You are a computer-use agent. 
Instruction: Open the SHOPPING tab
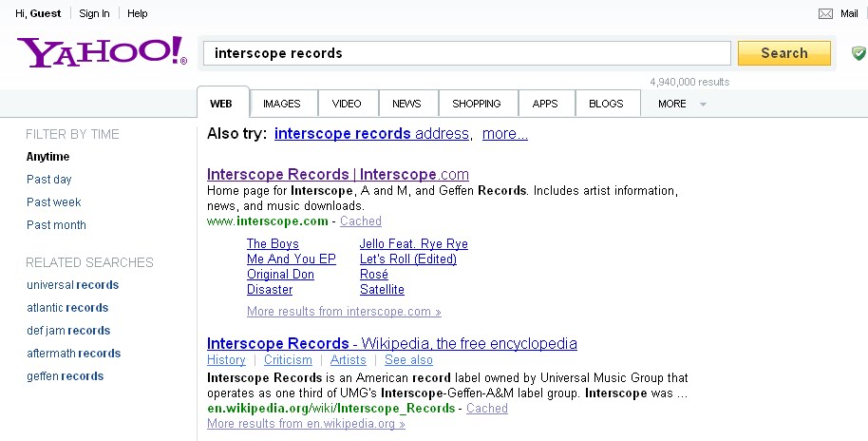point(477,104)
